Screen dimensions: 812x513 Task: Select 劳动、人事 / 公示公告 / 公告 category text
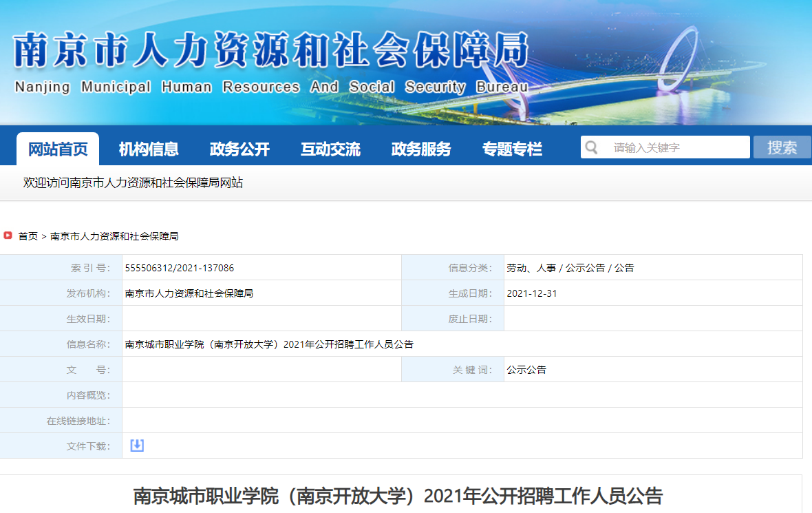(x=570, y=268)
